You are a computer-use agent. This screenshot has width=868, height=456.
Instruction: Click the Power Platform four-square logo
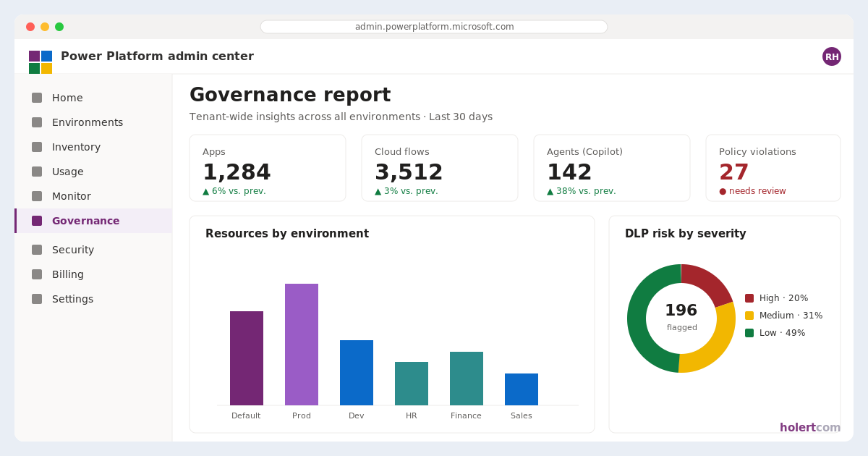(x=41, y=62)
